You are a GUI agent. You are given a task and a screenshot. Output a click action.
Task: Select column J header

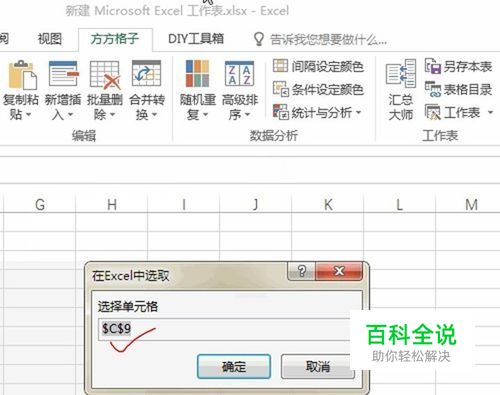pyautogui.click(x=256, y=204)
